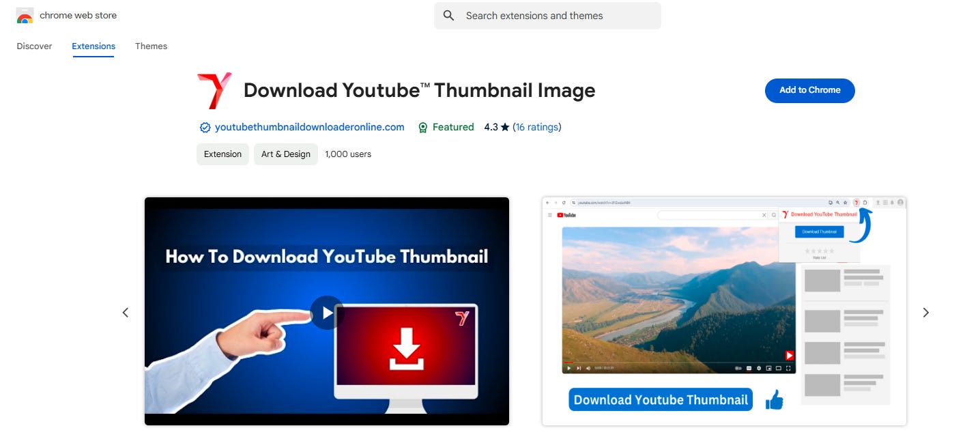Click the Extension category label
This screenshot has height=439, width=980.
(222, 154)
